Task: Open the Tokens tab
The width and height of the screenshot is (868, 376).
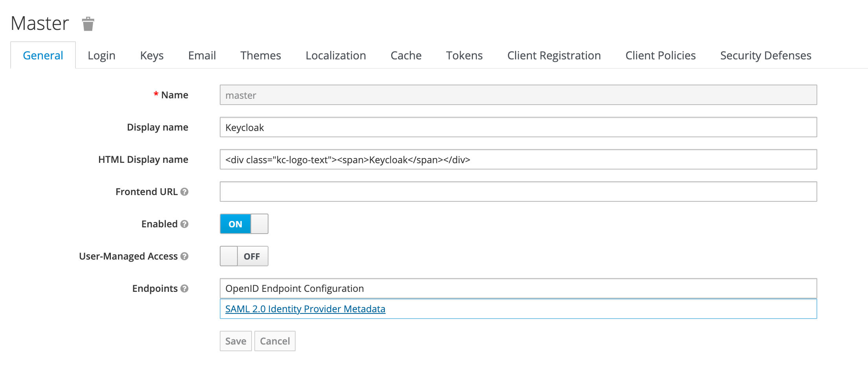Action: [464, 55]
